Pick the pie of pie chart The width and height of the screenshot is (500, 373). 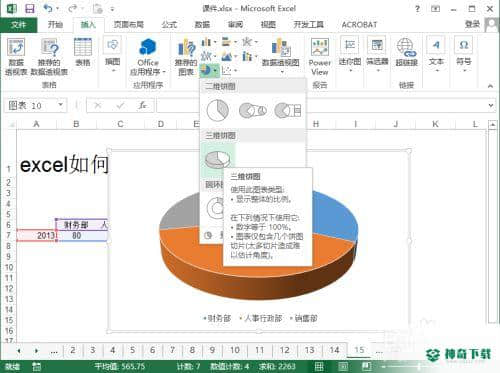253,110
